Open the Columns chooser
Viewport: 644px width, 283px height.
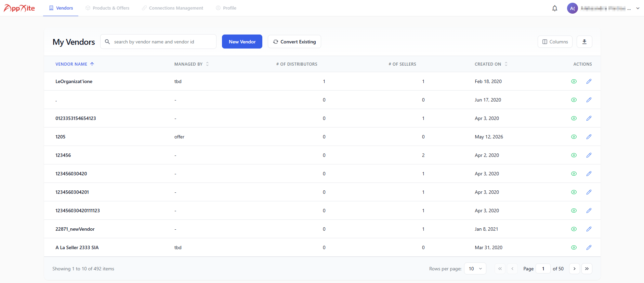point(555,42)
